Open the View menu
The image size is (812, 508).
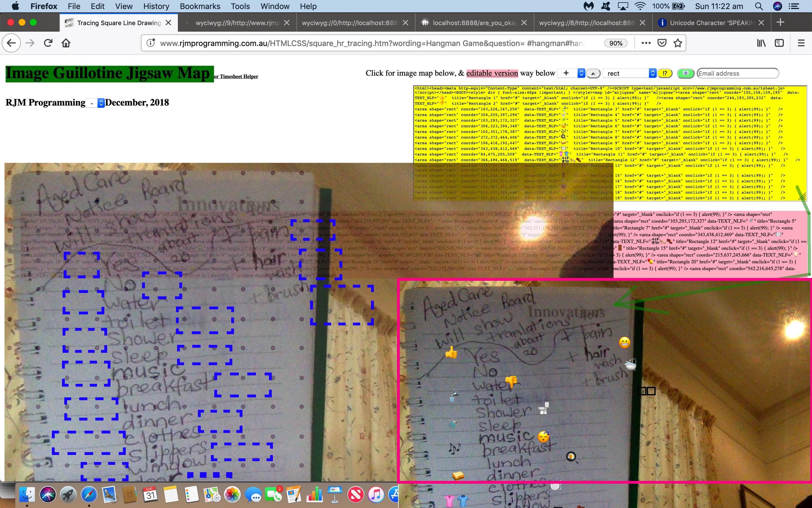tap(124, 6)
